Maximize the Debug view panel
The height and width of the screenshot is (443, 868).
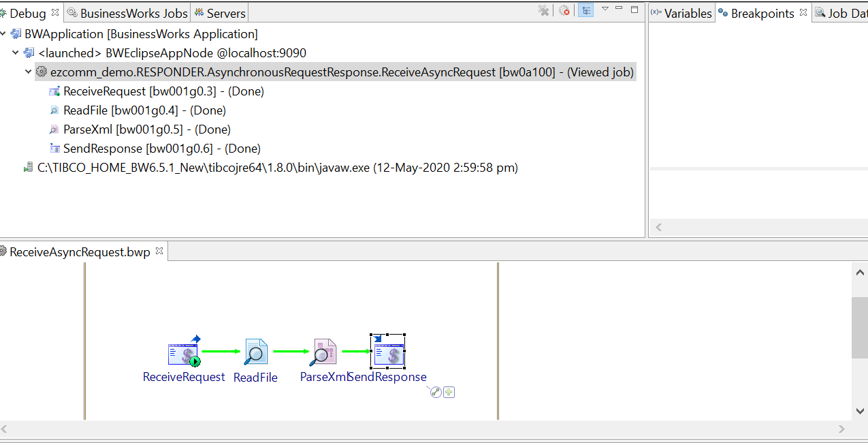pyautogui.click(x=634, y=9)
